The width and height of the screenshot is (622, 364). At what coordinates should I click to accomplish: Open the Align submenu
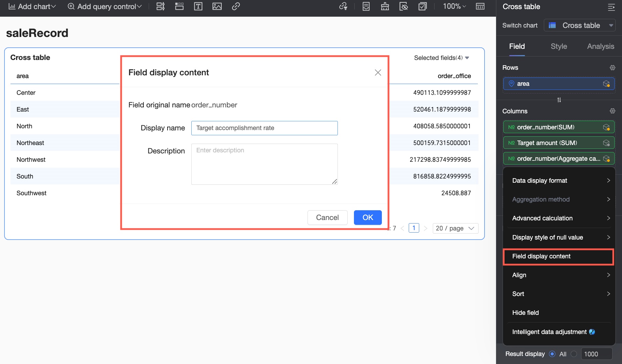(x=559, y=275)
